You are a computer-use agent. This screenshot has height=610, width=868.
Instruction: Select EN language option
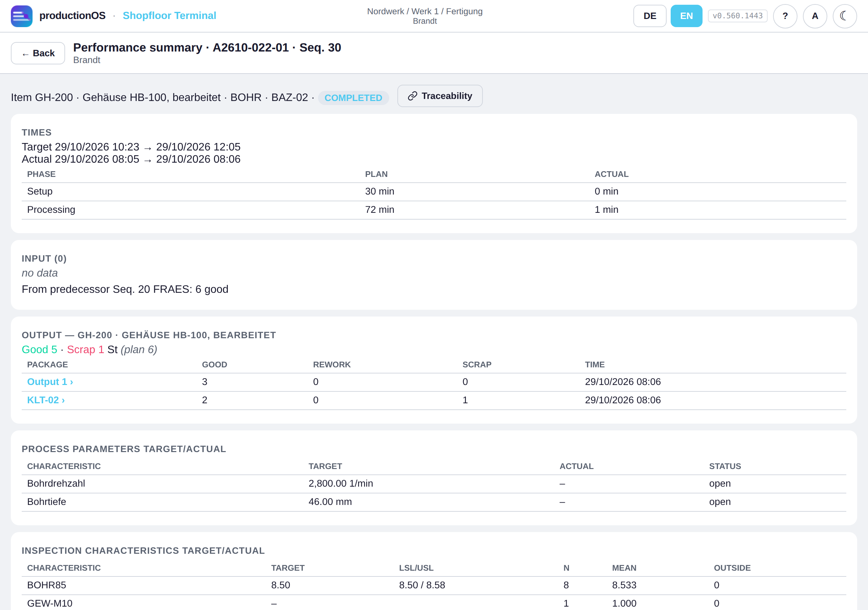686,16
